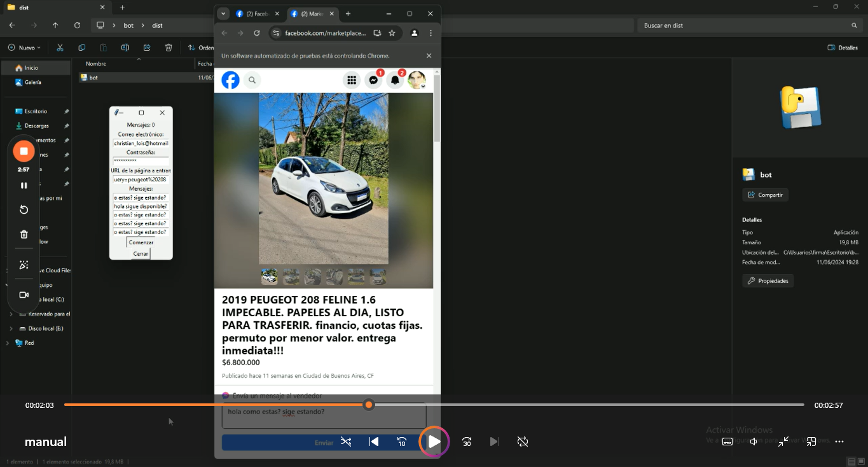Open the Facebook Messenger icon
Viewport: 868px width, 467px height.
374,80
